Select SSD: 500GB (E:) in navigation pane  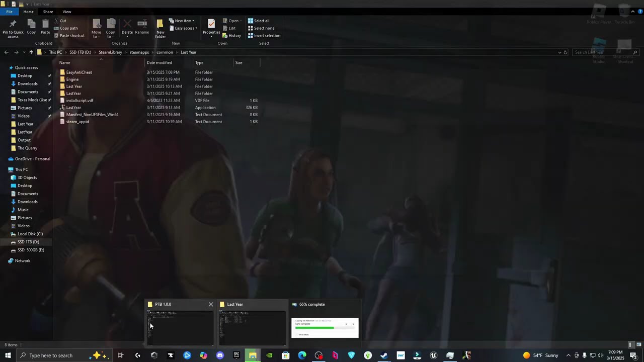pos(31,250)
